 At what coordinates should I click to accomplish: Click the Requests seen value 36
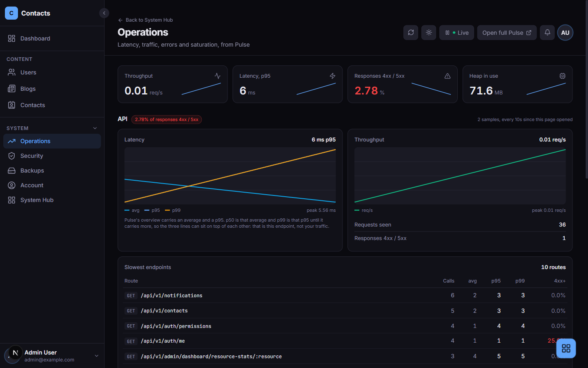[x=562, y=225]
